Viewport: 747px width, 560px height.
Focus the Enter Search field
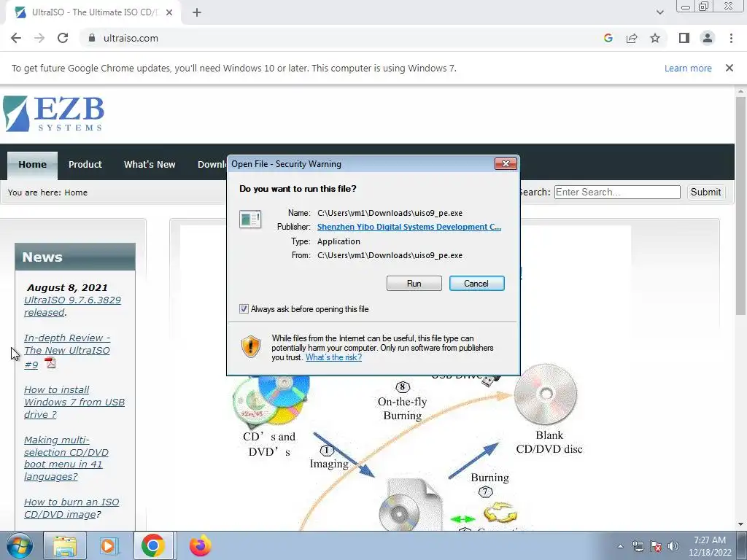617,192
